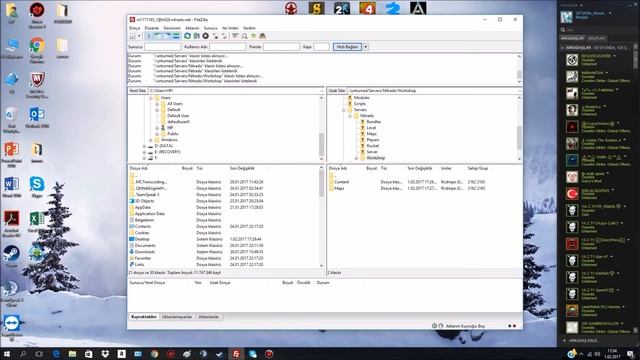This screenshot has height=360, width=640.
Task: Toggle the local directory tree display button
Action: coord(158,36)
